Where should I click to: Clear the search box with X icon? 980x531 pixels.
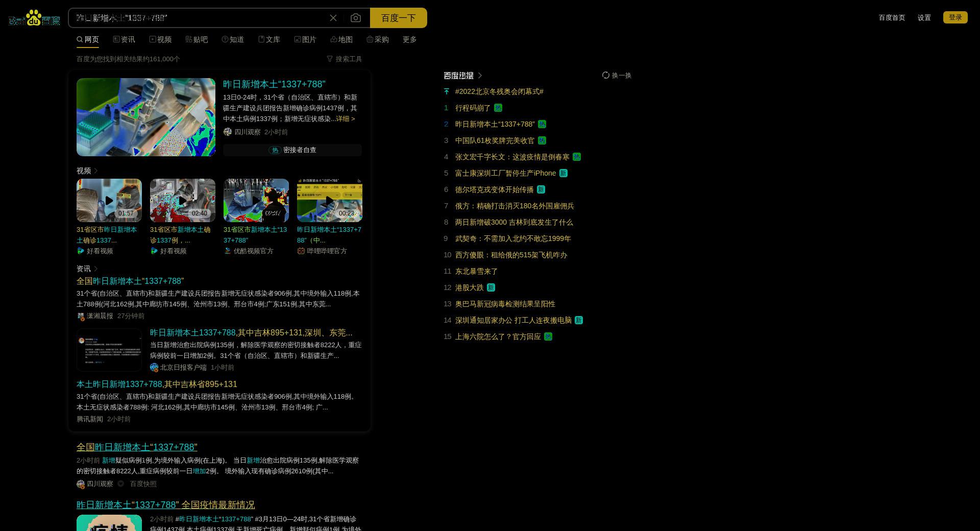333,18
